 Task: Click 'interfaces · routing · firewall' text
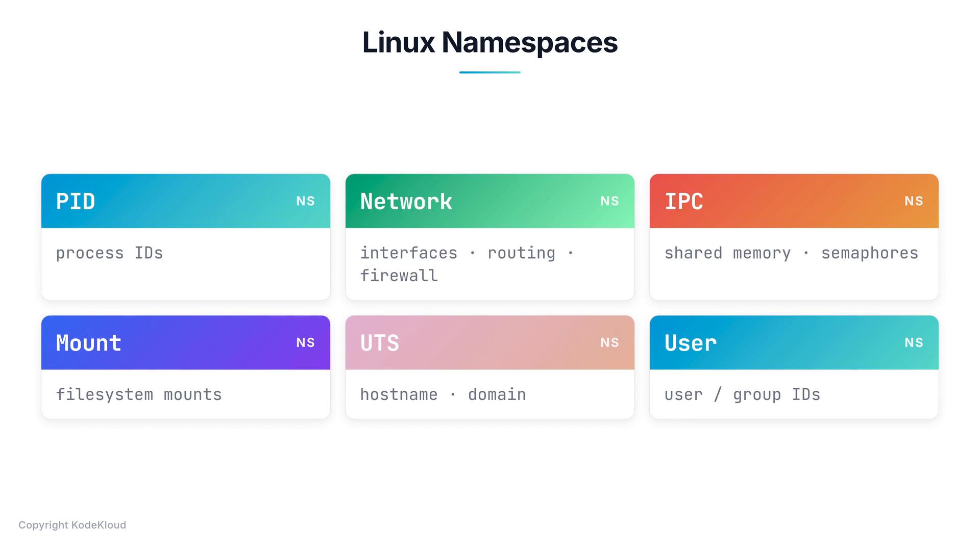467,264
